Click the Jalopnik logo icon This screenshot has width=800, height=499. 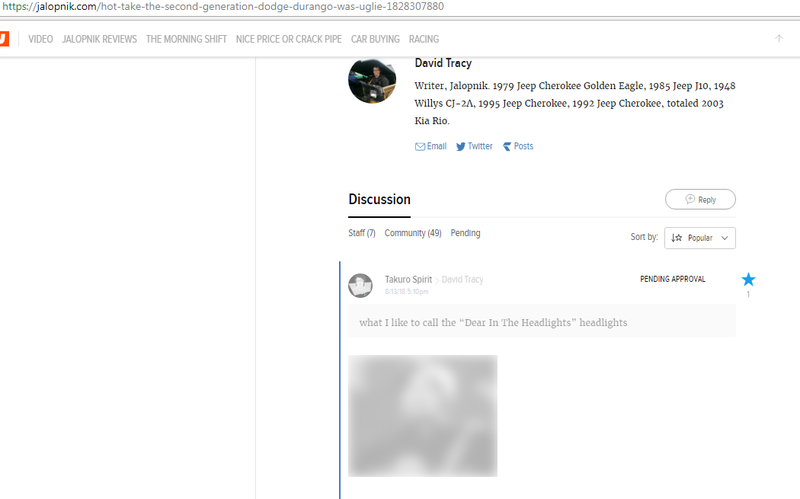[x=4, y=39]
